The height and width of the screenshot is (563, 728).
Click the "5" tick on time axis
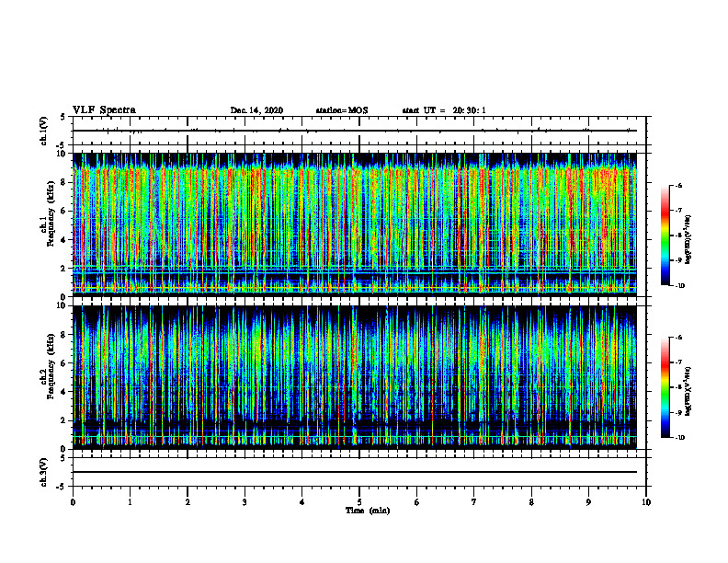pos(359,502)
